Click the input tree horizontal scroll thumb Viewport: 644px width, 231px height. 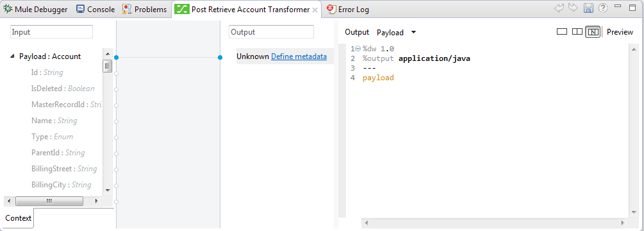point(49,201)
